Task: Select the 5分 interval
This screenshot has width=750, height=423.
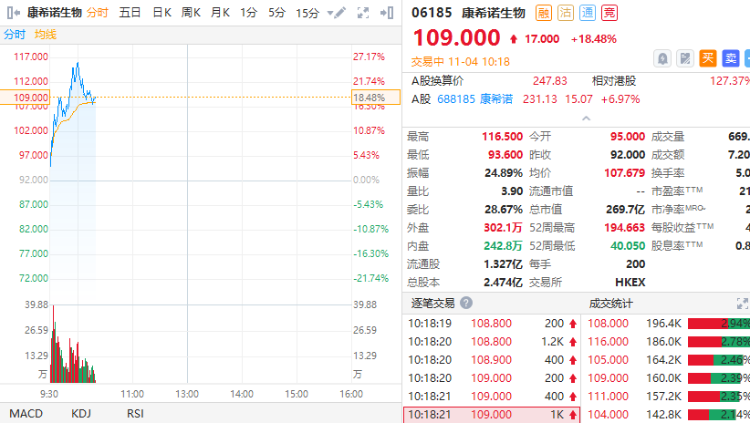Action: 276,12
